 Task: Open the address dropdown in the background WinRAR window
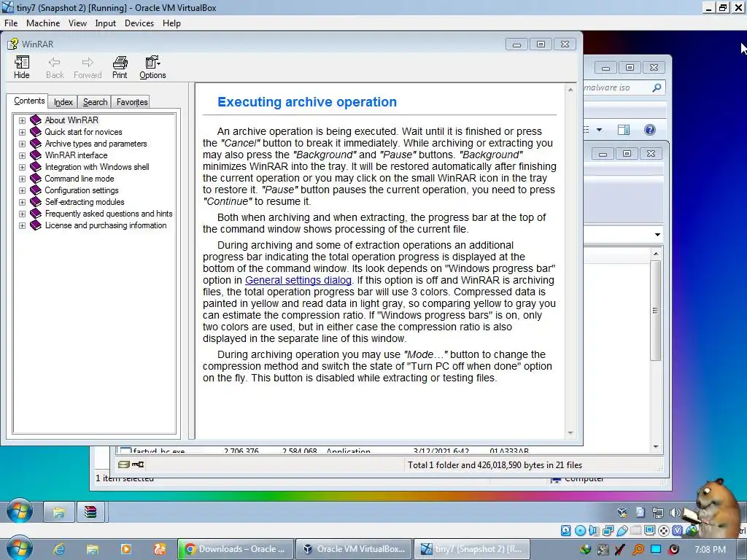[657, 234]
